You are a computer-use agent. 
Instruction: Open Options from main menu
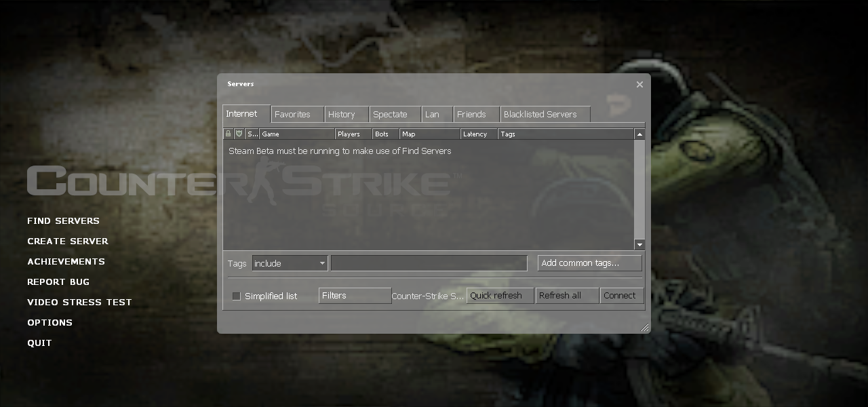tap(50, 323)
